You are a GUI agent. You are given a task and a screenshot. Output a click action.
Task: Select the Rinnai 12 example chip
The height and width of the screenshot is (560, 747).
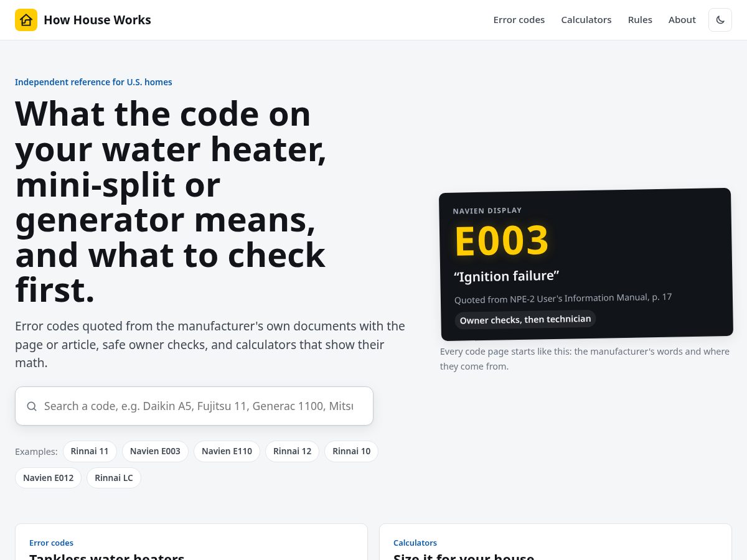(292, 451)
